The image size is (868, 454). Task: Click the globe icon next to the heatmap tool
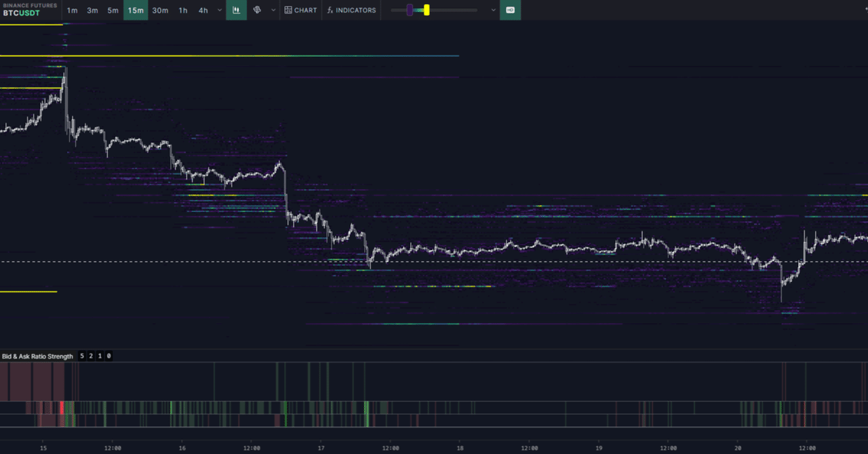pyautogui.click(x=258, y=10)
